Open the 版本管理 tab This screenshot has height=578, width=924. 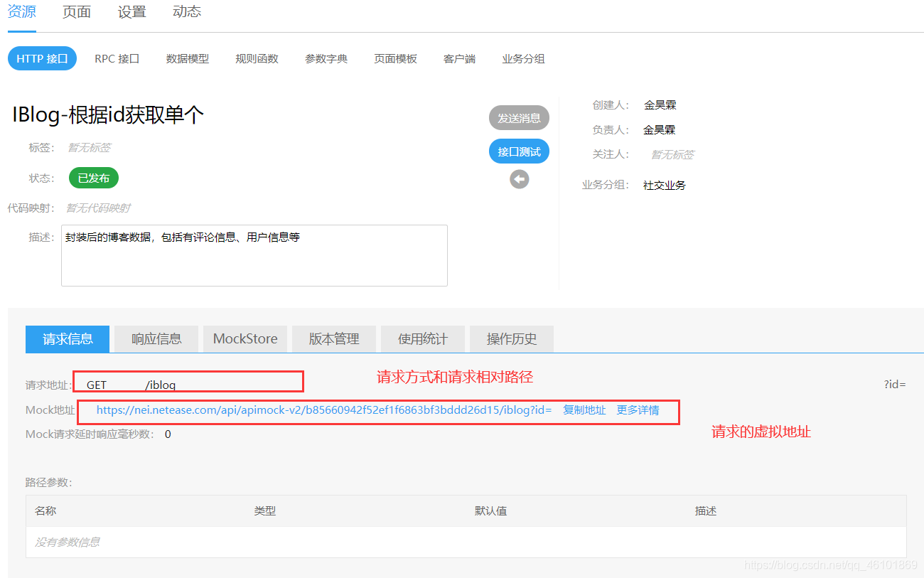(x=333, y=338)
